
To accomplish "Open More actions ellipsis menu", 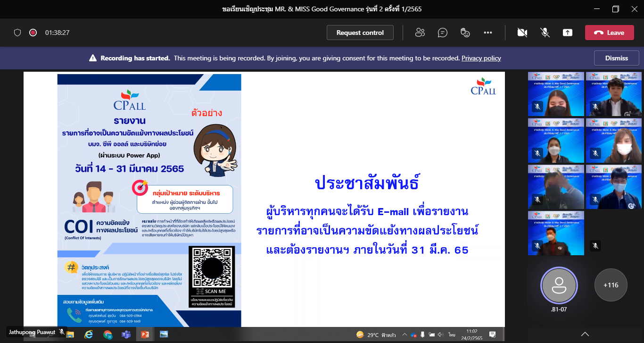I will (x=488, y=33).
